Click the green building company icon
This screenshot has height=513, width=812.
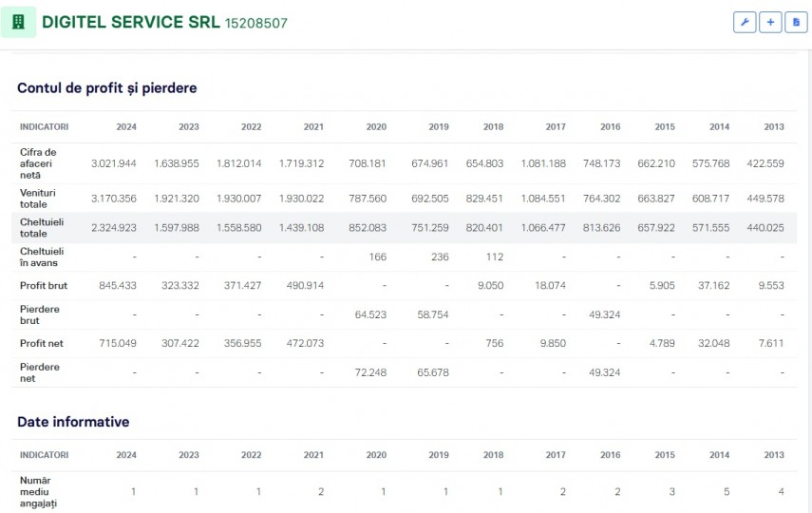pyautogui.click(x=19, y=22)
